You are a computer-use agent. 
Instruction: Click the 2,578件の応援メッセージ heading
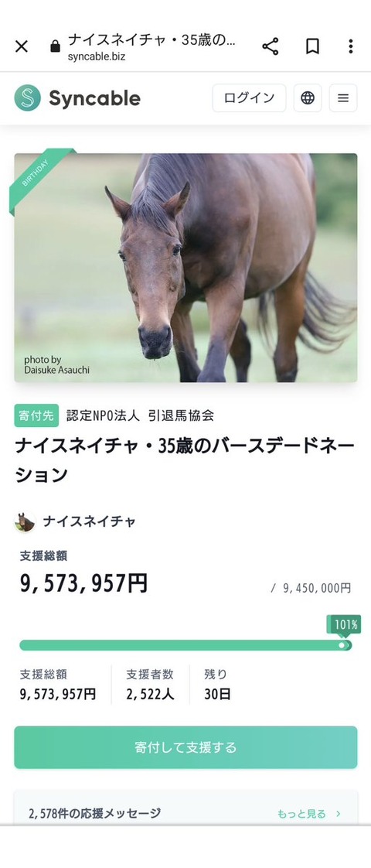pos(94,813)
